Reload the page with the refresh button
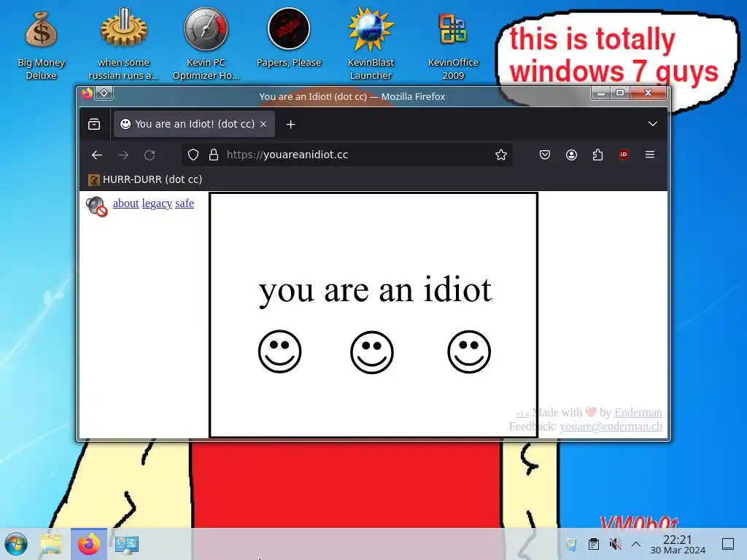This screenshot has width=747, height=560. tap(150, 155)
